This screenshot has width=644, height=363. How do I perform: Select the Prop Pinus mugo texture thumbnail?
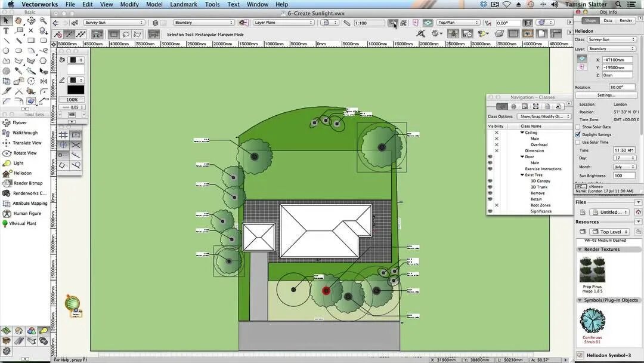592,270
